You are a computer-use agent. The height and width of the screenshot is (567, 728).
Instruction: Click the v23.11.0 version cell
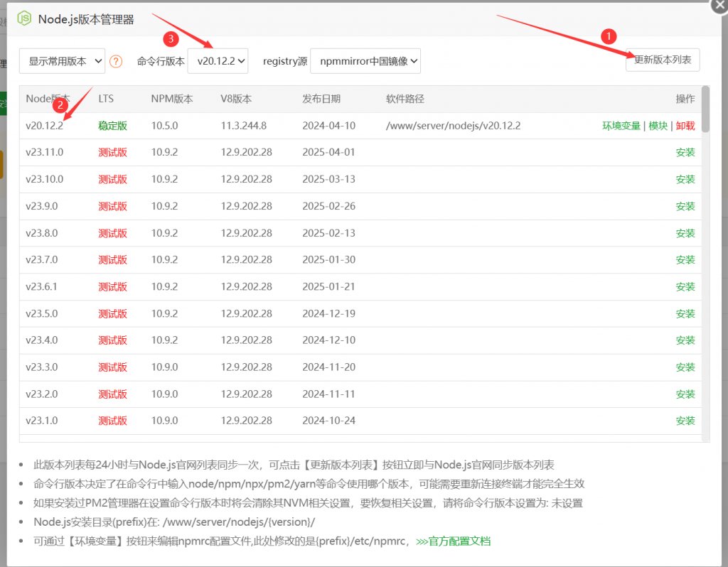[45, 152]
